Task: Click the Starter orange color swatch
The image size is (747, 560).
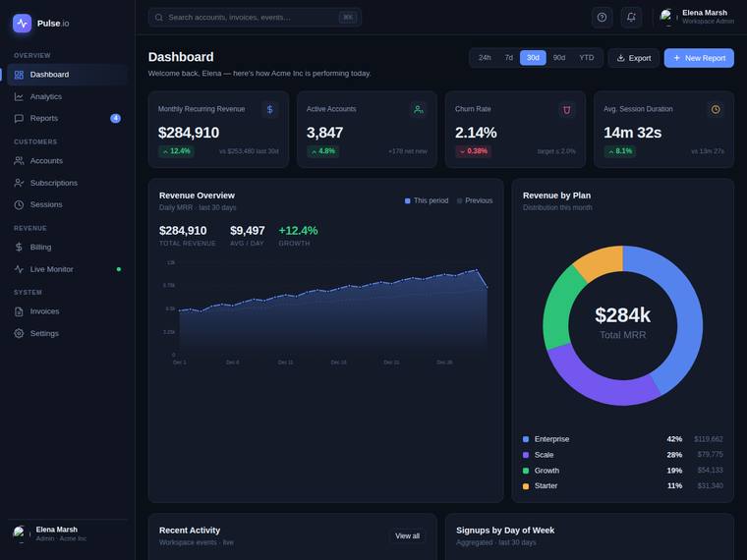Action: (x=526, y=486)
